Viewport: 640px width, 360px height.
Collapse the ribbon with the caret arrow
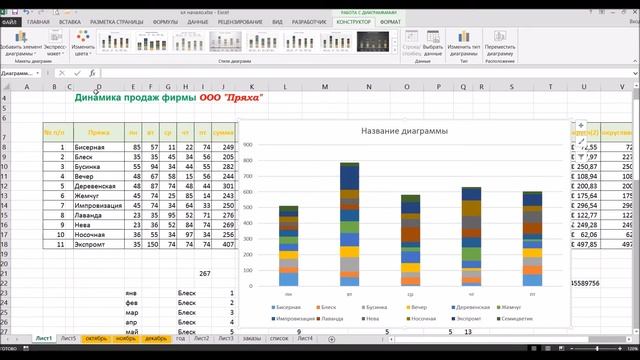tap(635, 61)
